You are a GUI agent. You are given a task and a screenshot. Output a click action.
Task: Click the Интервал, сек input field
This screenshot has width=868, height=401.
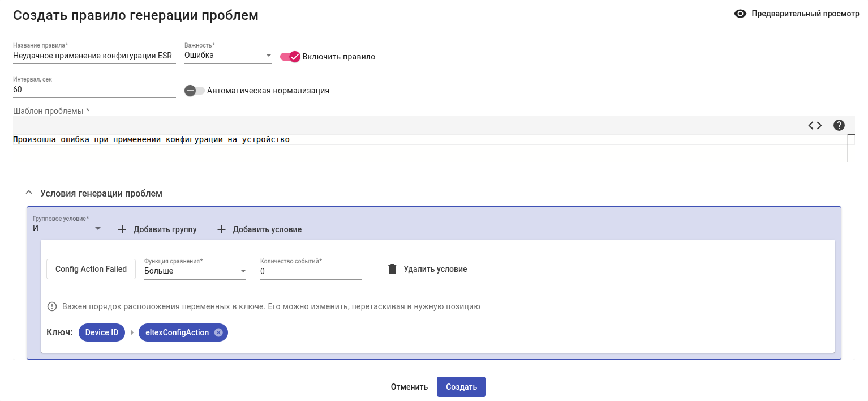[94, 89]
